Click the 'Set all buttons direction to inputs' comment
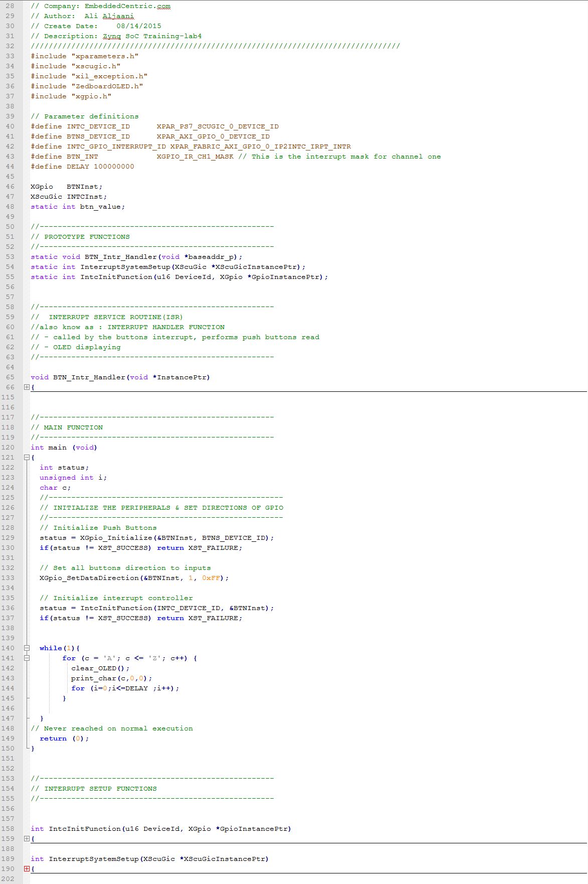588x884 pixels. coord(125,568)
